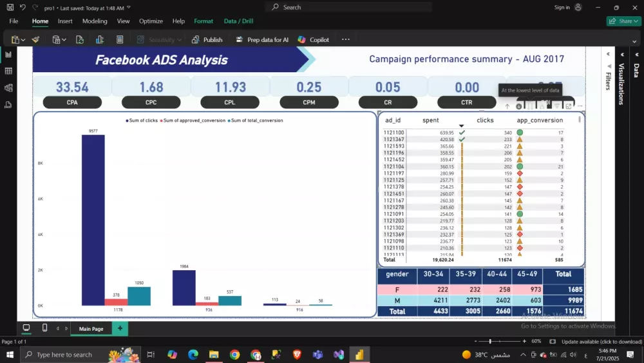
Task: Undo the last action
Action: click(23, 7)
